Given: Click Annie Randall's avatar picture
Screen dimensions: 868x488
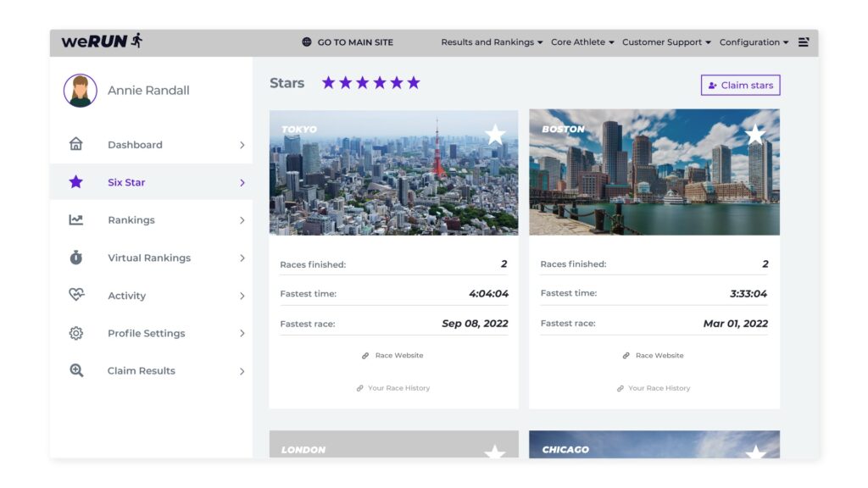Looking at the screenshot, I should (x=81, y=90).
